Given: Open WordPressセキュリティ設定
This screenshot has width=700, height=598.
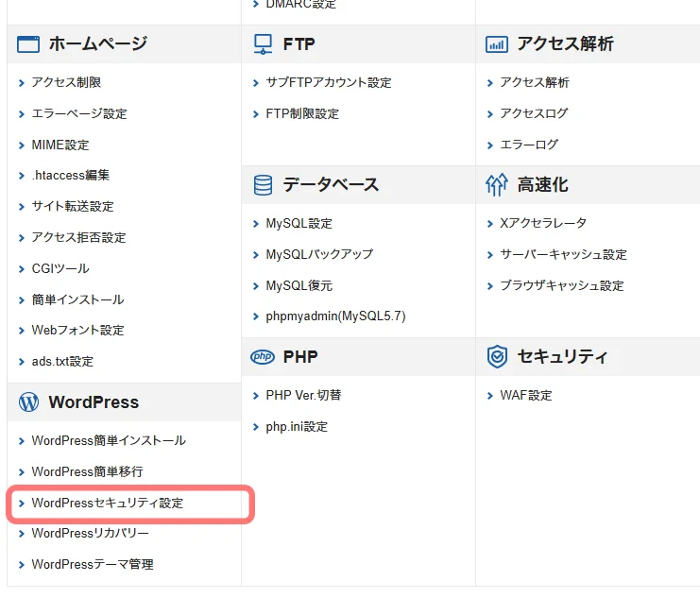Looking at the screenshot, I should [x=107, y=503].
